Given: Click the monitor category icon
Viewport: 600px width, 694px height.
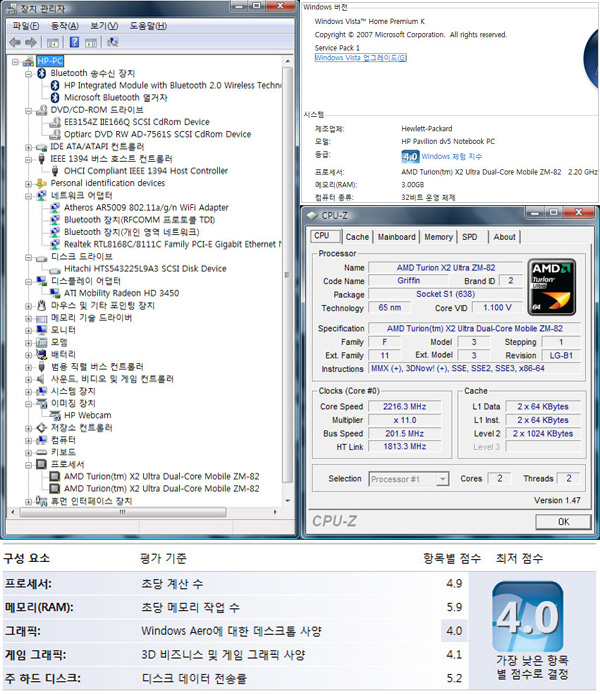Looking at the screenshot, I should (x=42, y=330).
